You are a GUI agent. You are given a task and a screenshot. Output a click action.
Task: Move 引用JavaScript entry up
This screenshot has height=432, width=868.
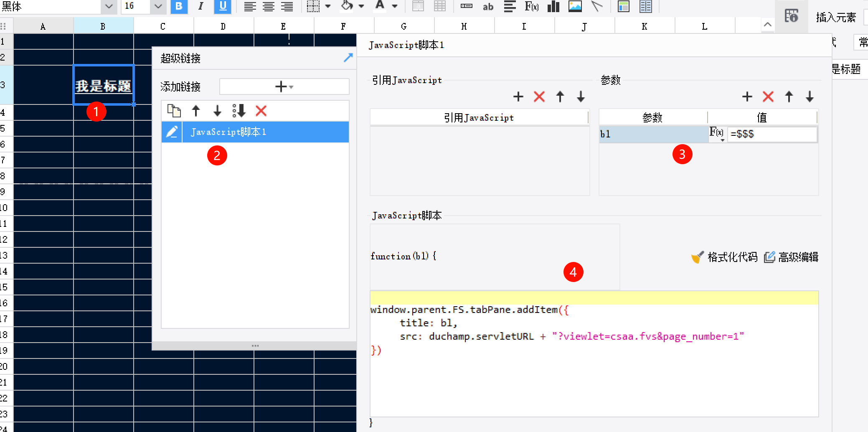click(560, 97)
